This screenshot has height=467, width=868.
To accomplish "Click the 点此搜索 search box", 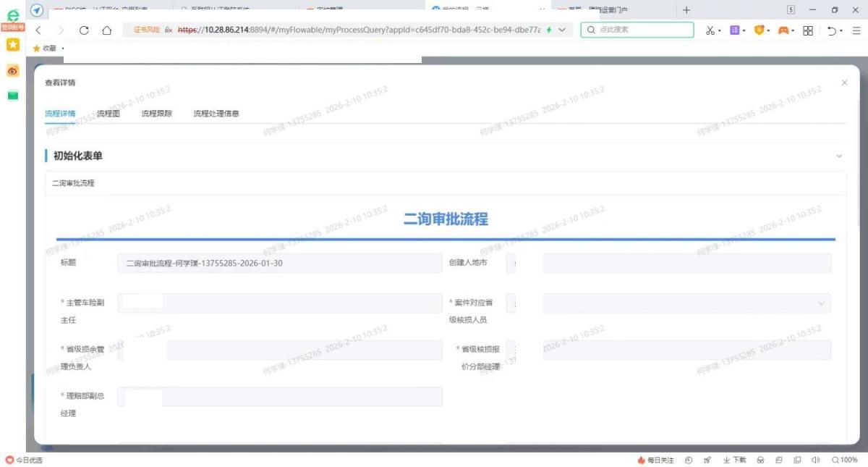I will [x=637, y=30].
